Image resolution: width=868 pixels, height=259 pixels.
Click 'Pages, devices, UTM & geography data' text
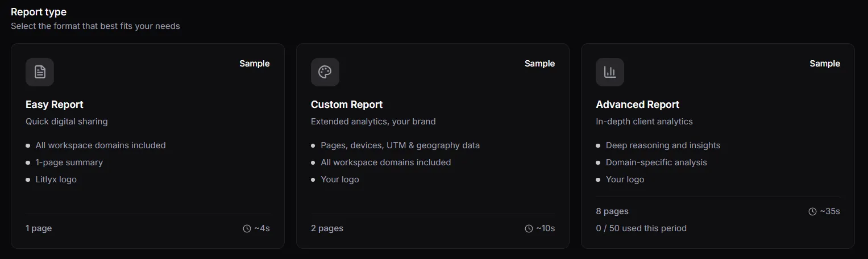tap(400, 145)
